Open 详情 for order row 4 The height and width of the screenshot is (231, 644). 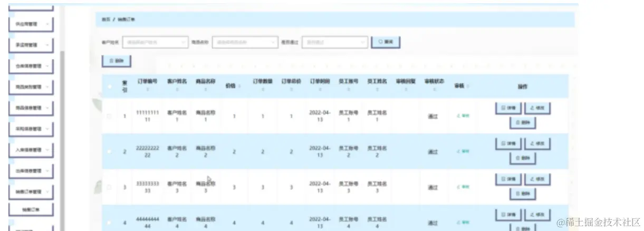pyautogui.click(x=508, y=215)
